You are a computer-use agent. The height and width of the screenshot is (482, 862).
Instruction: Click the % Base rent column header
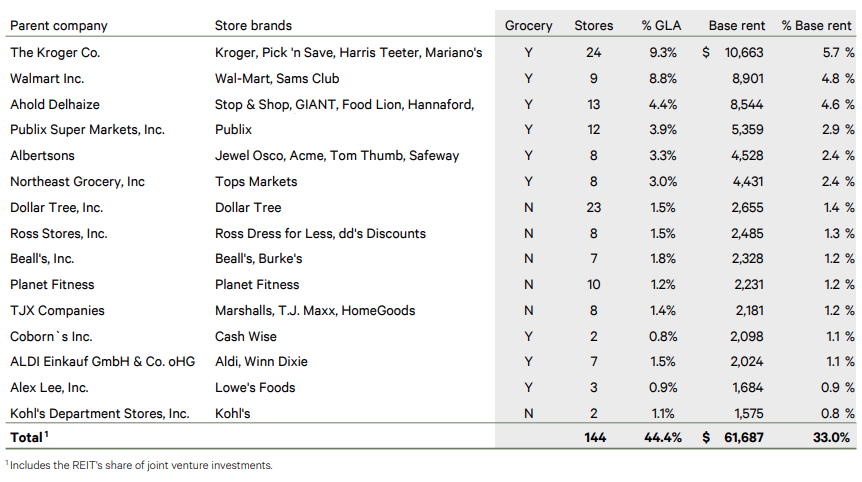click(x=816, y=26)
